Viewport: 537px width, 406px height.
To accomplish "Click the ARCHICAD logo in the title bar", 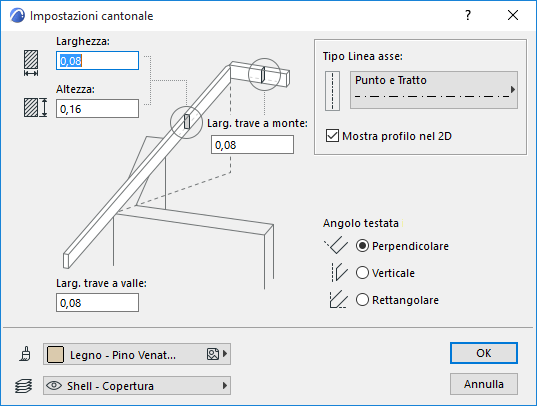I will [17, 16].
